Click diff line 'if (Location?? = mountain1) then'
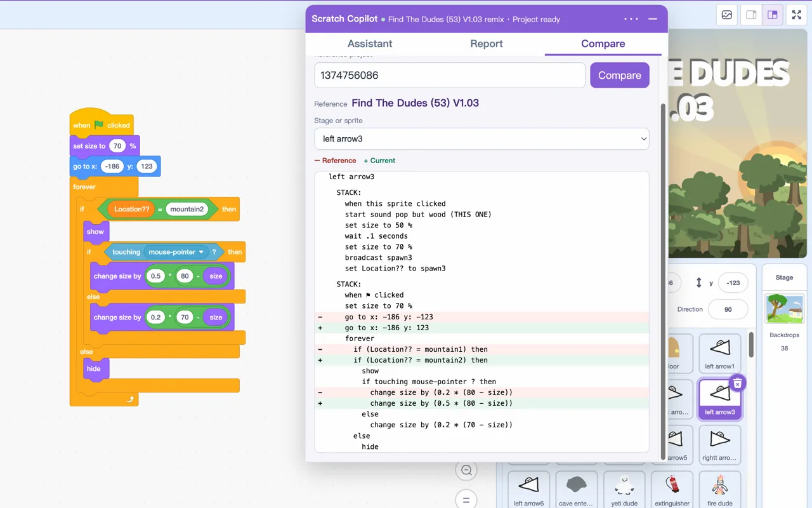The width and height of the screenshot is (812, 508). (x=481, y=349)
